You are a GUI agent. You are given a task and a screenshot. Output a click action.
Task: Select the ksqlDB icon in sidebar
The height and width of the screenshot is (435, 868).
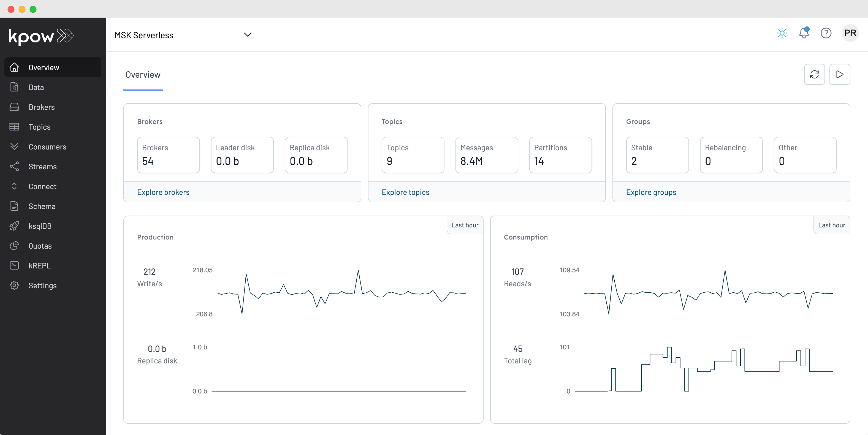click(x=15, y=226)
